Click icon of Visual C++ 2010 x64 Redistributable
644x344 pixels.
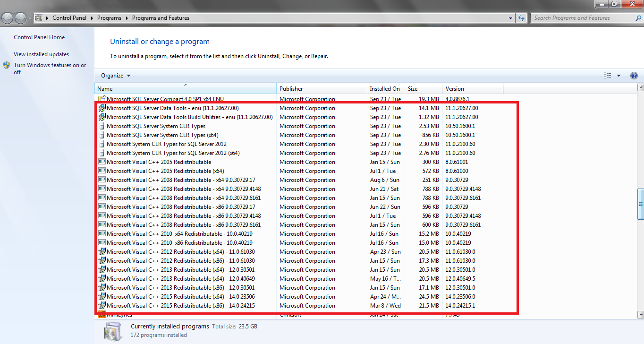102,234
